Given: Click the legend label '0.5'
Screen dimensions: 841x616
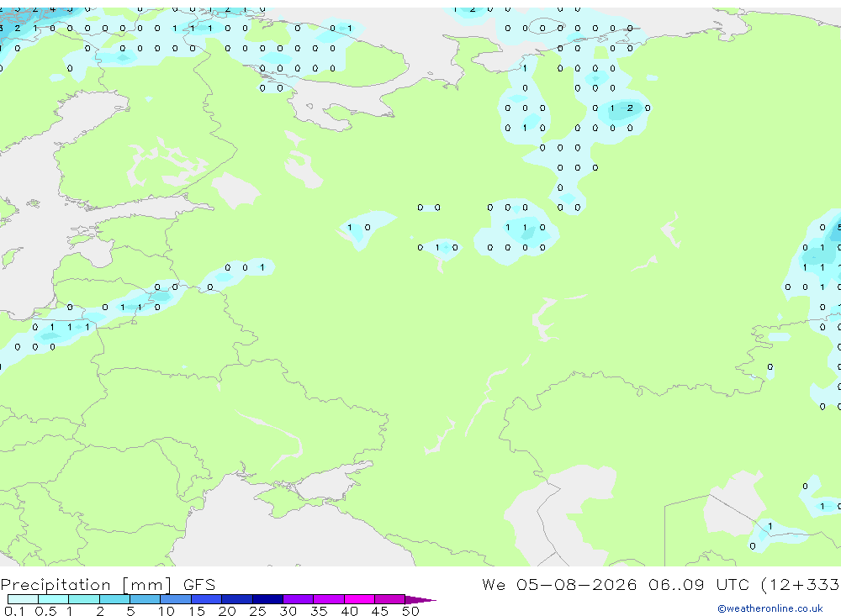Looking at the screenshot, I should 45,611.
